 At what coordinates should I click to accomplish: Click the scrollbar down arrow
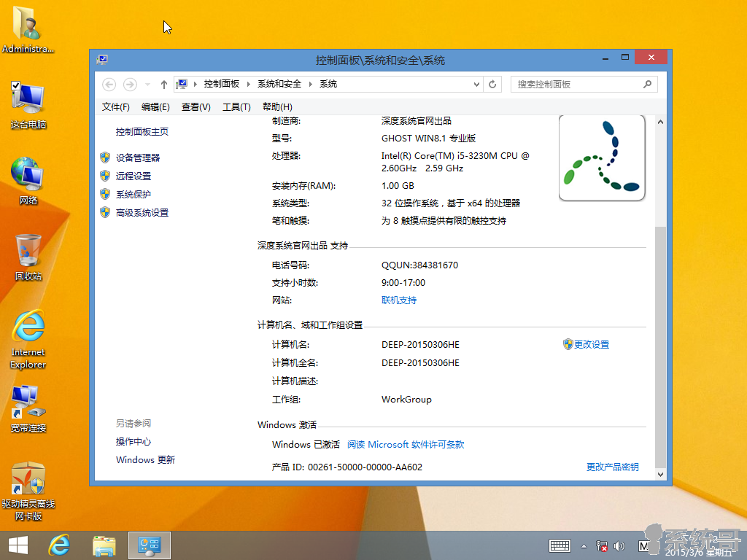(x=660, y=474)
